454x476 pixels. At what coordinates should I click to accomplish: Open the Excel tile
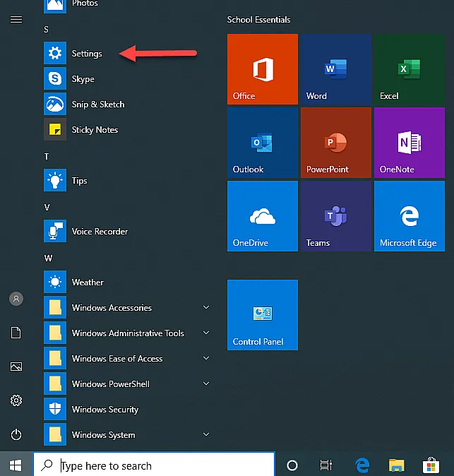point(410,69)
